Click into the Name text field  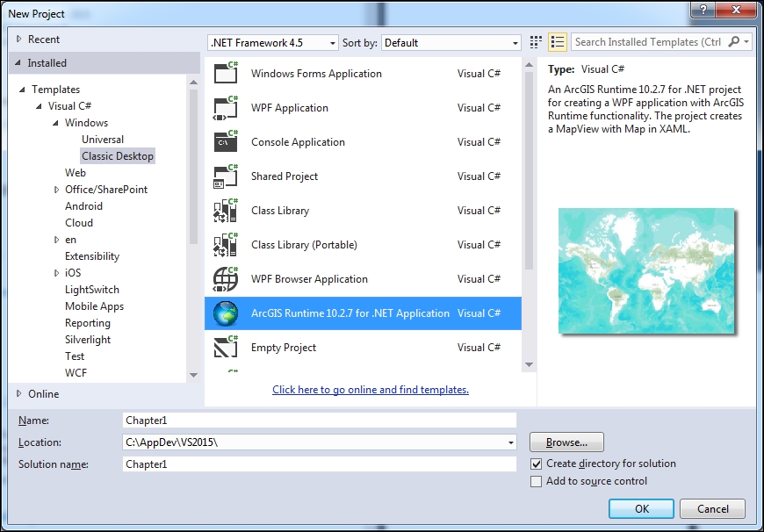[319, 421]
